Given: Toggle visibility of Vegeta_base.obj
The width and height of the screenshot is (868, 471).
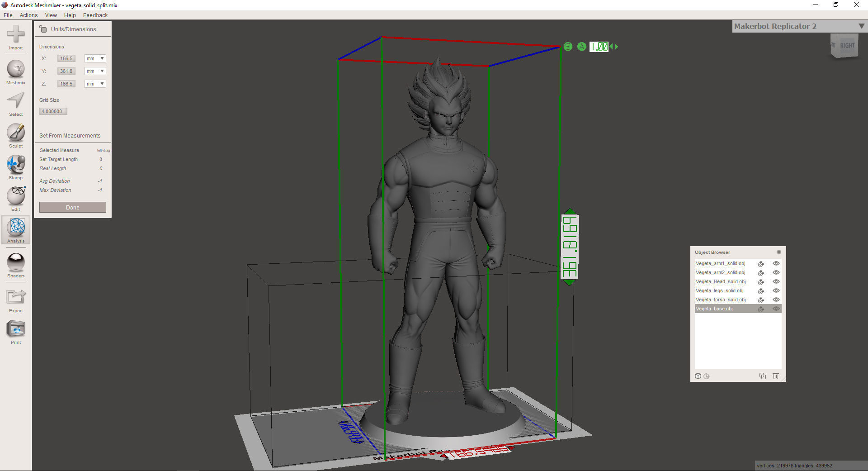Looking at the screenshot, I should pos(776,309).
